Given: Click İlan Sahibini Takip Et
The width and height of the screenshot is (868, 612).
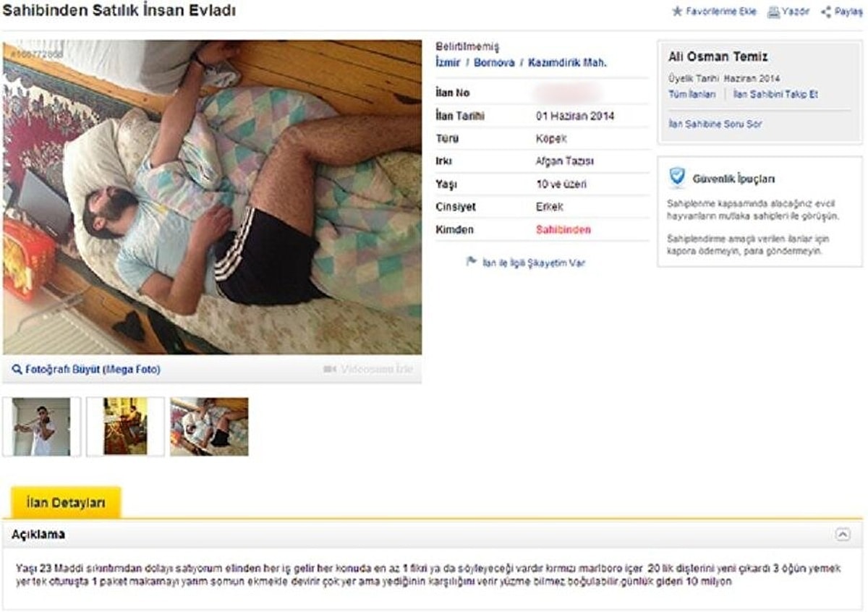Looking at the screenshot, I should tap(775, 95).
